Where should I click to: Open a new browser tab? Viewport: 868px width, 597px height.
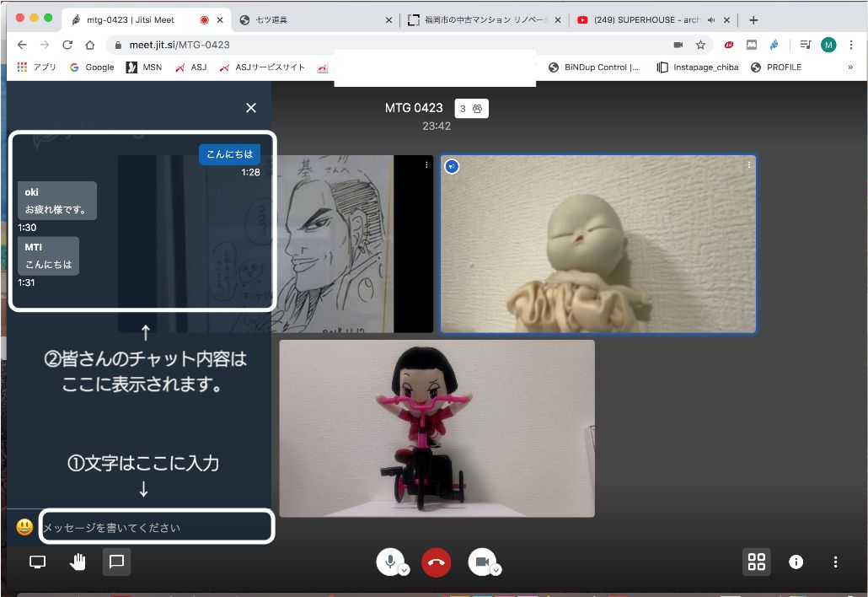[753, 20]
